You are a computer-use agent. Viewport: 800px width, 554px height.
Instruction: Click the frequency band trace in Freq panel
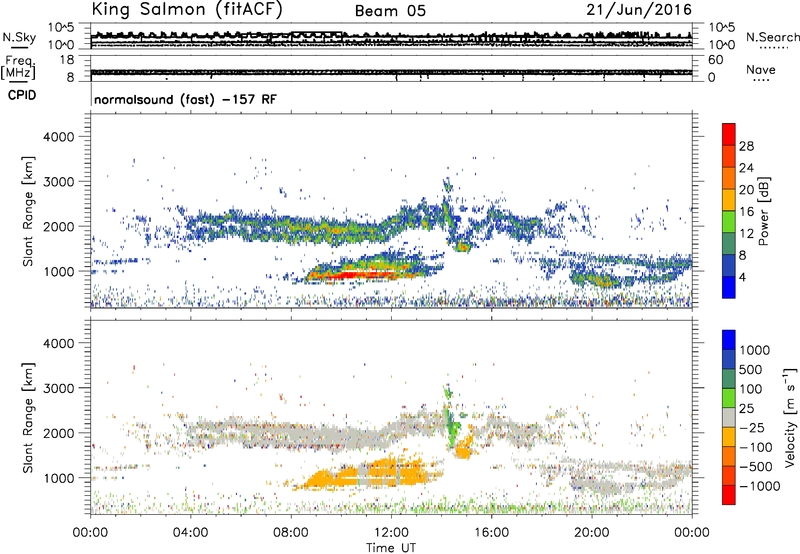391,72
